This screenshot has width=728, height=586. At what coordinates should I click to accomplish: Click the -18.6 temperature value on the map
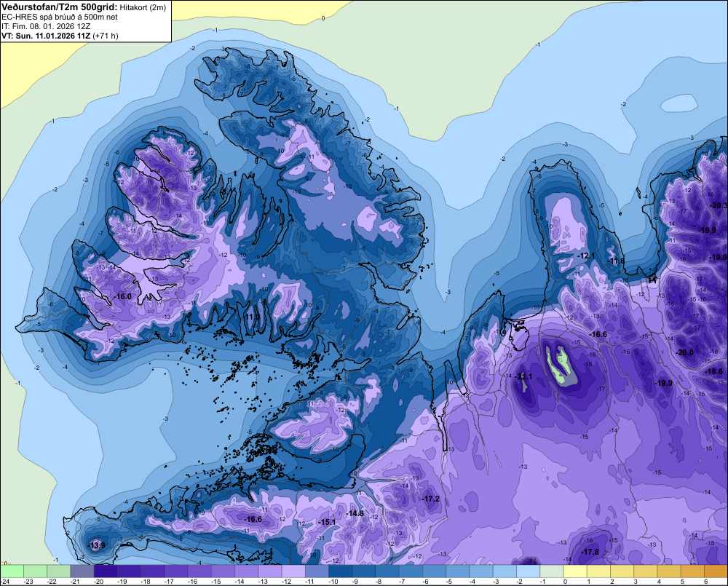point(714,371)
